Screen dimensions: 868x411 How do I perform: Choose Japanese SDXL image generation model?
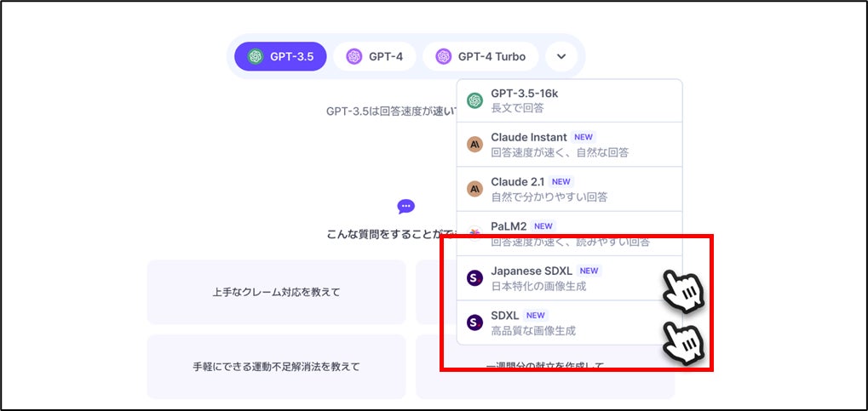570,278
